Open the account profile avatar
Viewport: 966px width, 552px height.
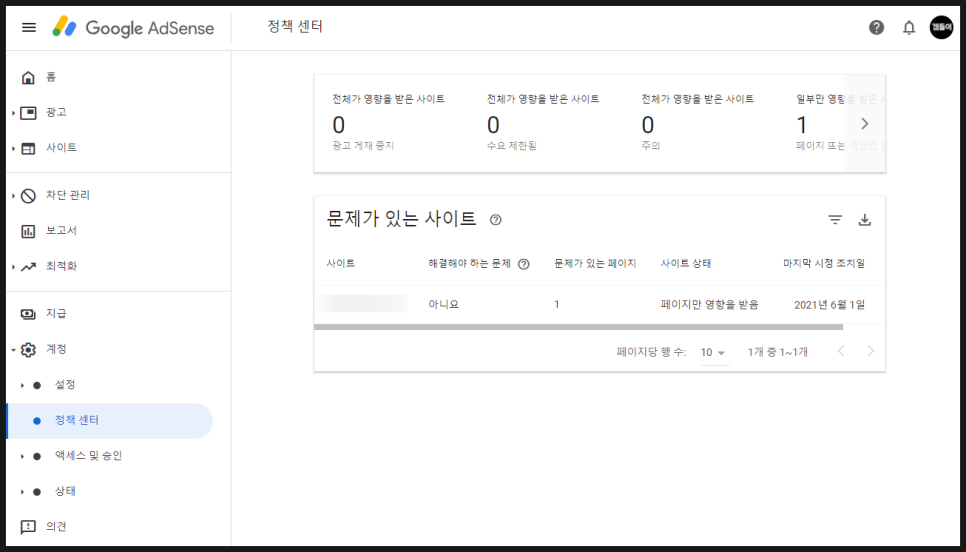[x=941, y=27]
